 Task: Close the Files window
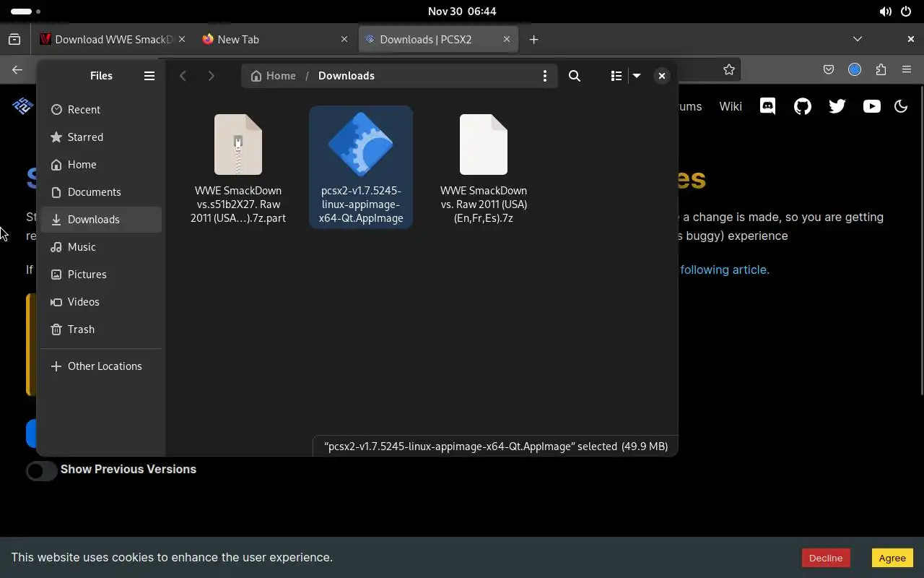[662, 76]
